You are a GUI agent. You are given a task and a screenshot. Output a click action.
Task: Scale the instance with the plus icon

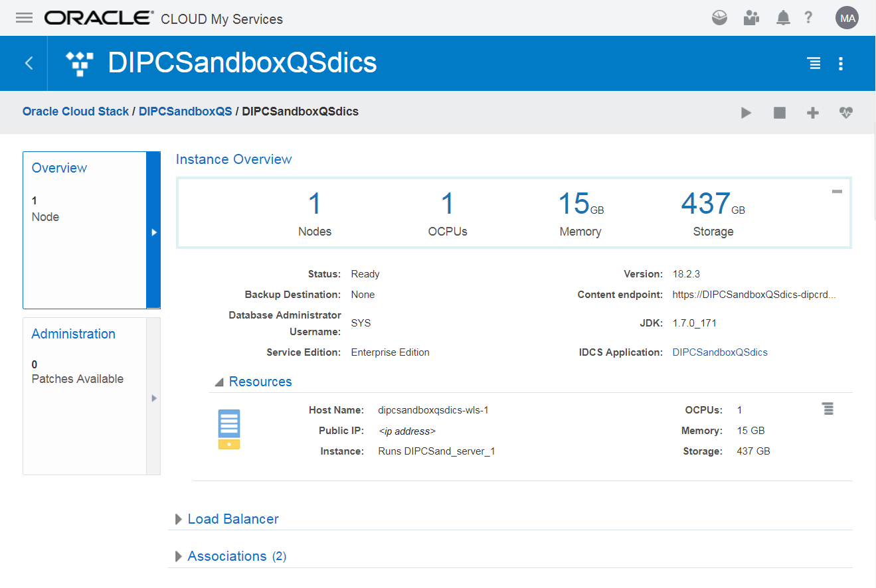812,113
